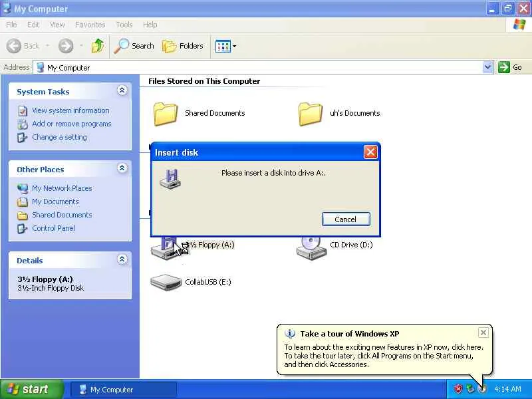Image resolution: width=532 pixels, height=399 pixels.
Task: Click My Computer taskbar button
Action: [x=124, y=390]
